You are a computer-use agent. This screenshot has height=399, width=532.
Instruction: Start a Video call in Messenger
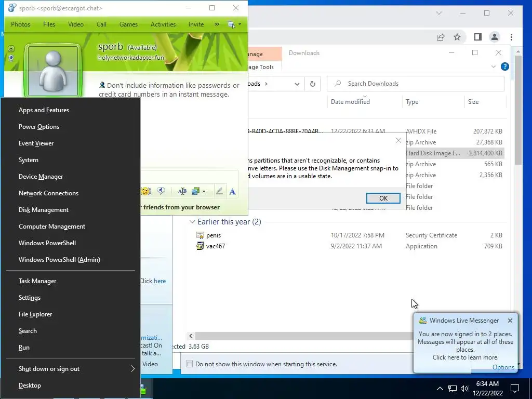[76, 24]
